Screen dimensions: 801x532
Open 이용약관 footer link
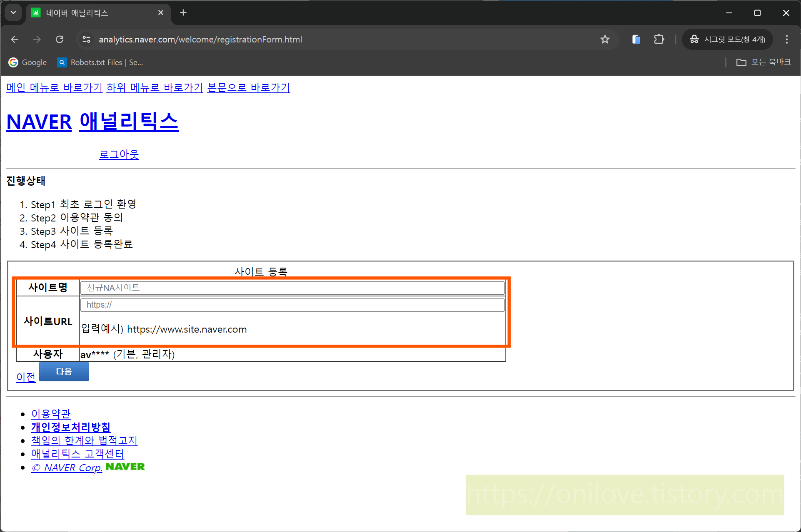point(51,414)
